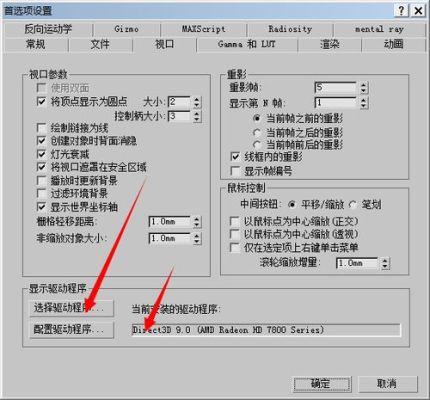Decrease the 非缩放对象大小 spinner
The height and width of the screenshot is (400, 430).
[x=197, y=241]
